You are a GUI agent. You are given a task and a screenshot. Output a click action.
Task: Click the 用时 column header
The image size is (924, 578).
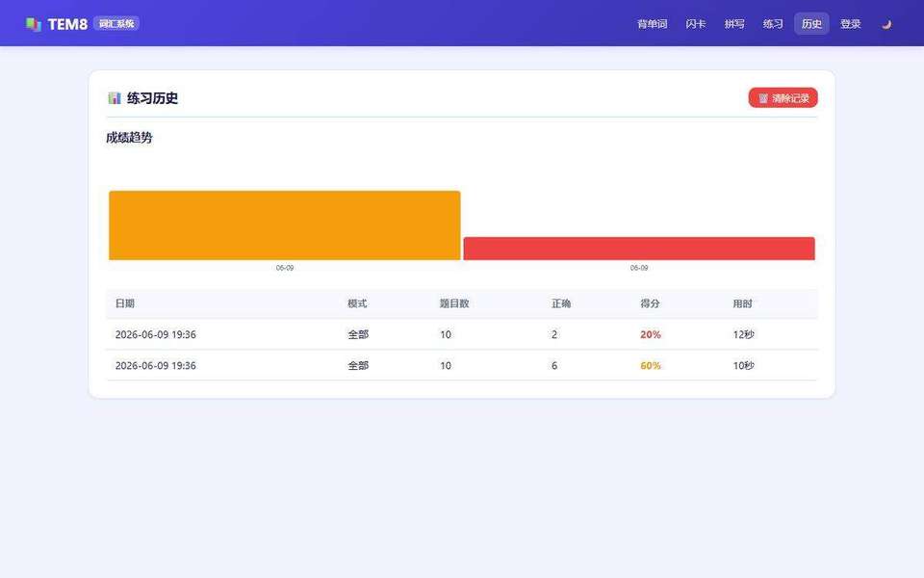coord(742,303)
